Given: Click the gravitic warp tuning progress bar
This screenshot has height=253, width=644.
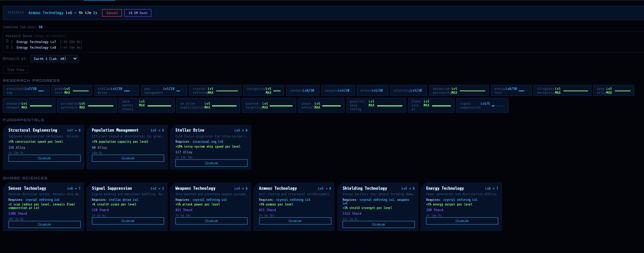Looking at the screenshot, I should click(390, 106).
